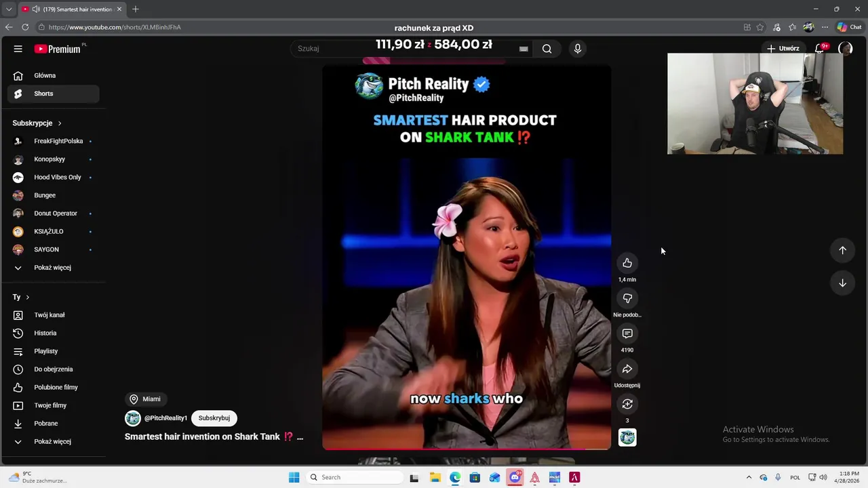Screen dimensions: 868x488
Task: Seek on the red progress bar under the video
Action: 467,449
